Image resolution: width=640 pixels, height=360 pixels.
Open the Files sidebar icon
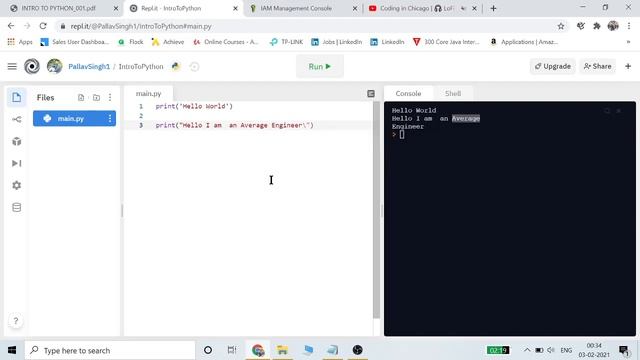click(x=17, y=98)
